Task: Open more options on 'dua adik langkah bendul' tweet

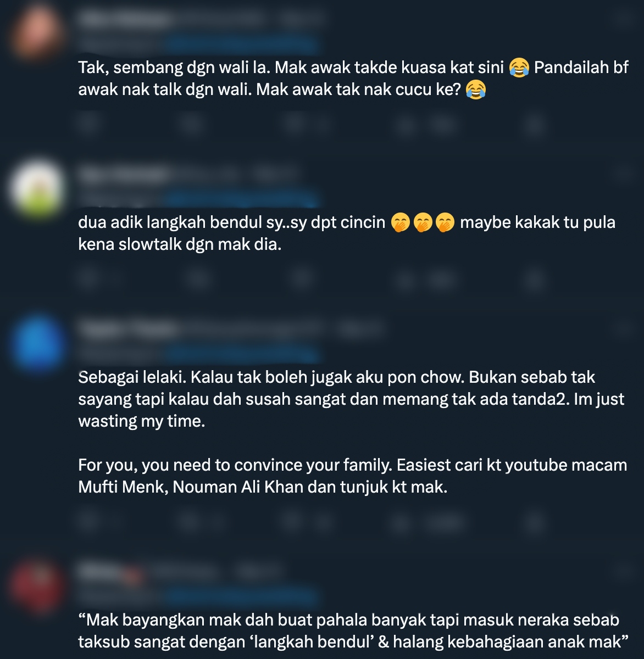Action: click(624, 175)
